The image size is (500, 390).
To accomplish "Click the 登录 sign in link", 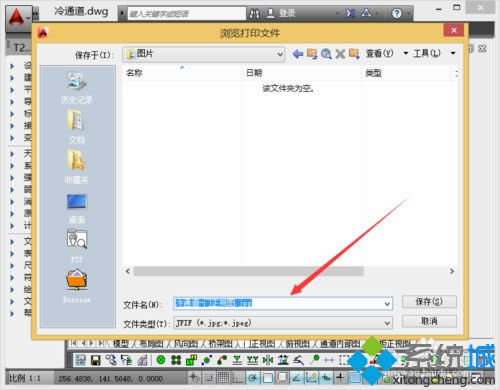I will tap(287, 13).
